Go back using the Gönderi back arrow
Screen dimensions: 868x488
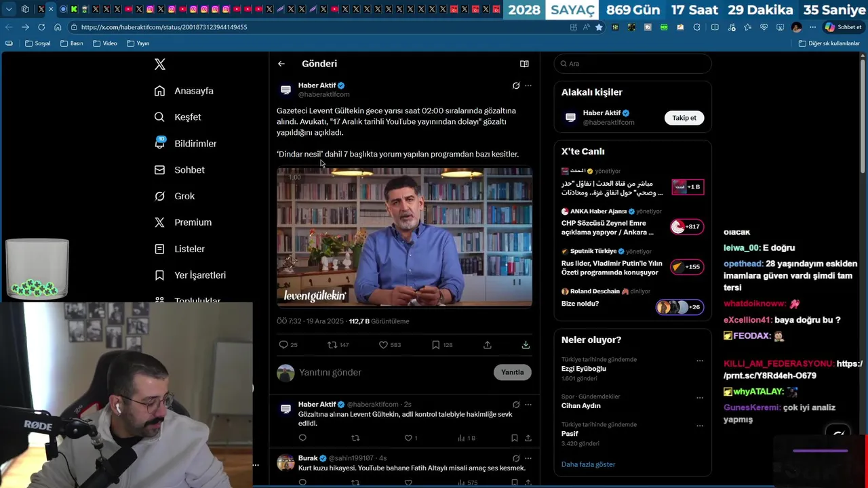pos(281,64)
